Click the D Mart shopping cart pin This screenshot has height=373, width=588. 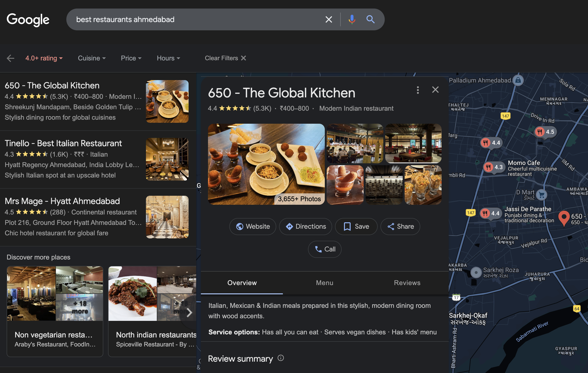click(542, 195)
